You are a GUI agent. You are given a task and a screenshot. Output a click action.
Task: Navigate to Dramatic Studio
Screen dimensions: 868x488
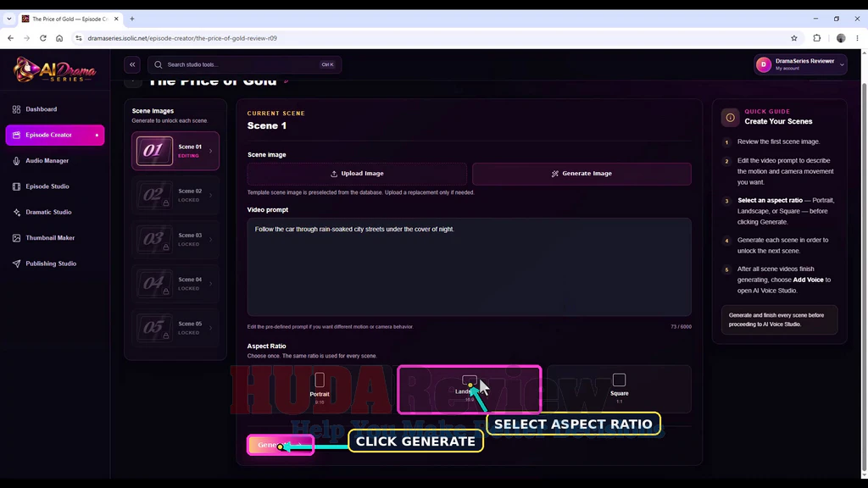click(55, 213)
